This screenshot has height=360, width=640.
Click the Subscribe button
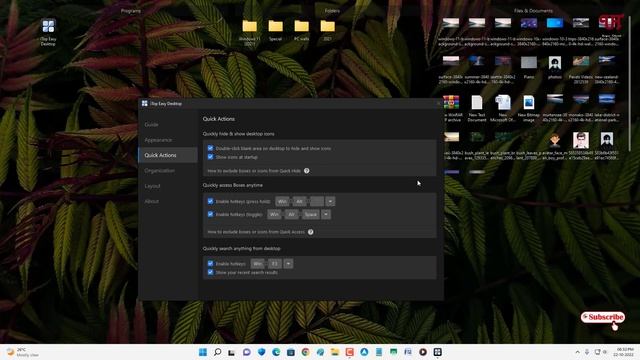[x=603, y=317]
